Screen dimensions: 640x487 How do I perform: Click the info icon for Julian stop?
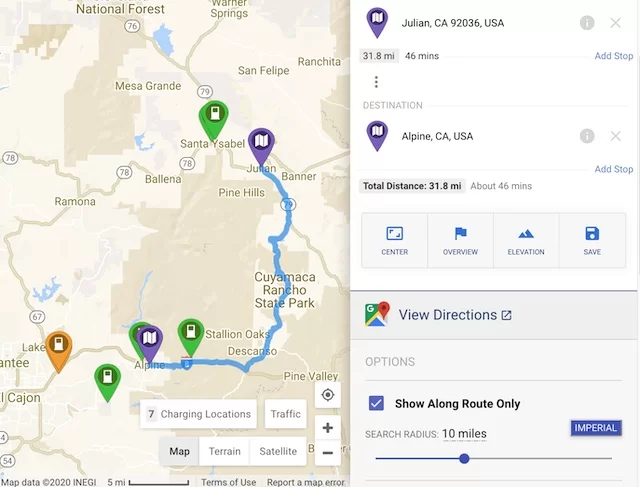tap(587, 22)
